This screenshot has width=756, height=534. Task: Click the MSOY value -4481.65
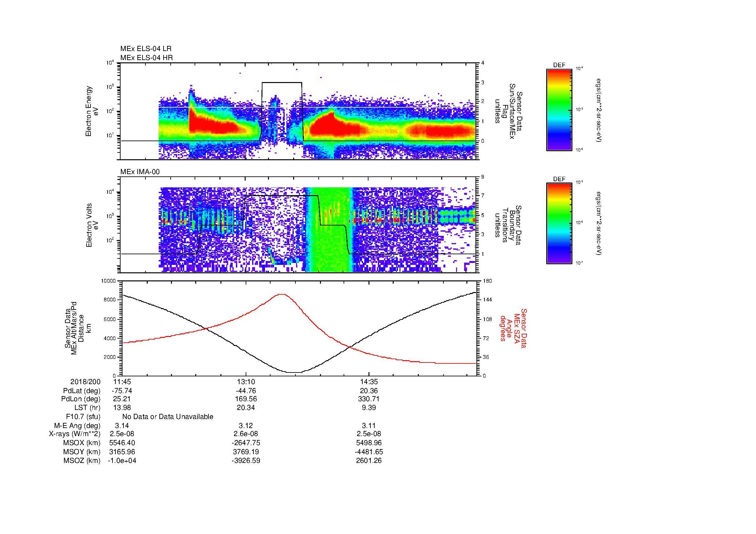point(369,452)
